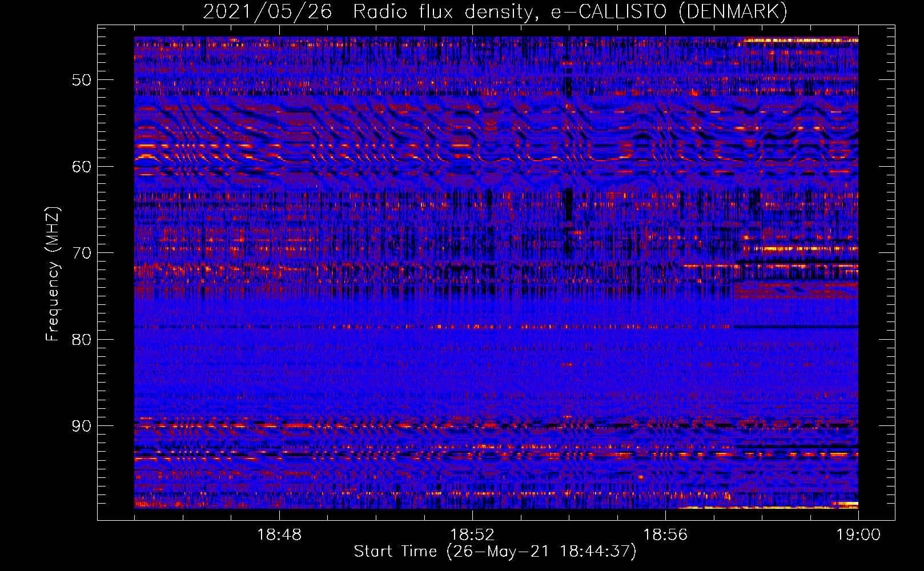
Task: Click the plot title '2021/05/26 Radio flux density'
Action: 371,12
